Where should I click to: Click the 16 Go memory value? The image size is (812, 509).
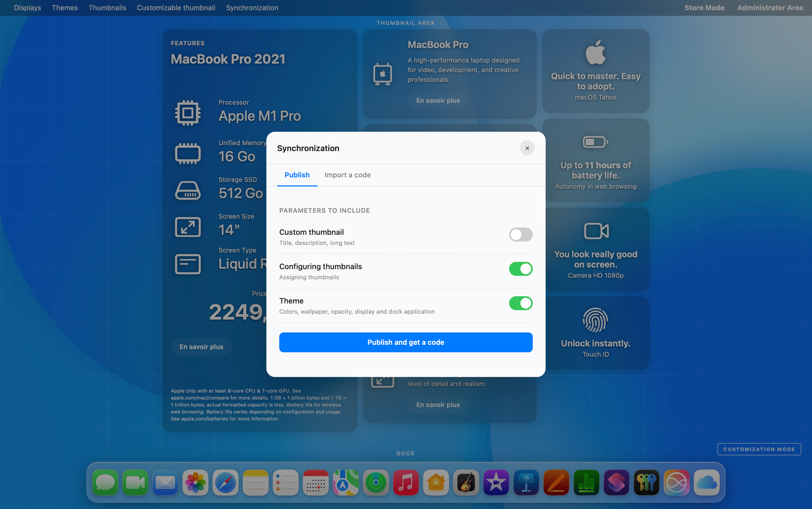(x=237, y=156)
